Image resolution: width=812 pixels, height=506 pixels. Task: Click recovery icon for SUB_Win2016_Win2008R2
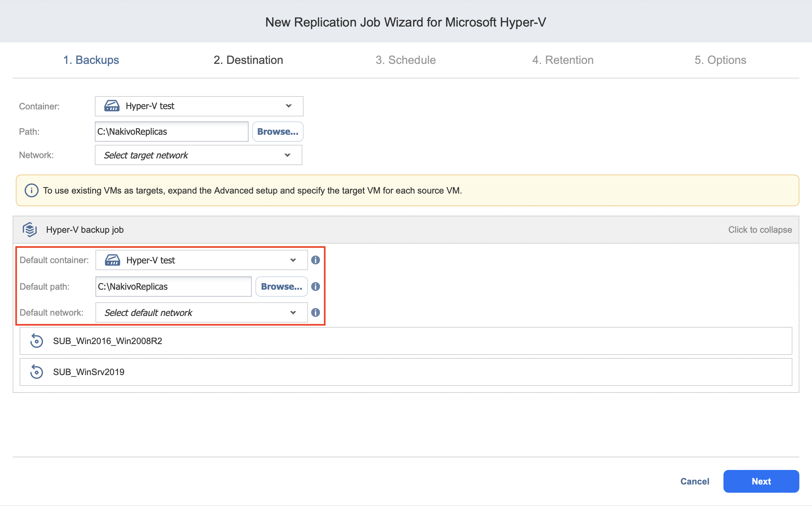coord(36,341)
